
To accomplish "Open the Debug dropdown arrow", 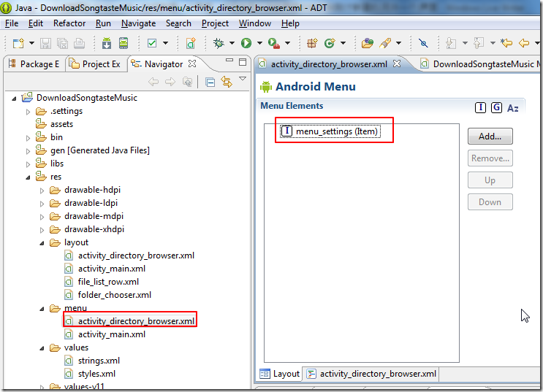I will click(232, 43).
